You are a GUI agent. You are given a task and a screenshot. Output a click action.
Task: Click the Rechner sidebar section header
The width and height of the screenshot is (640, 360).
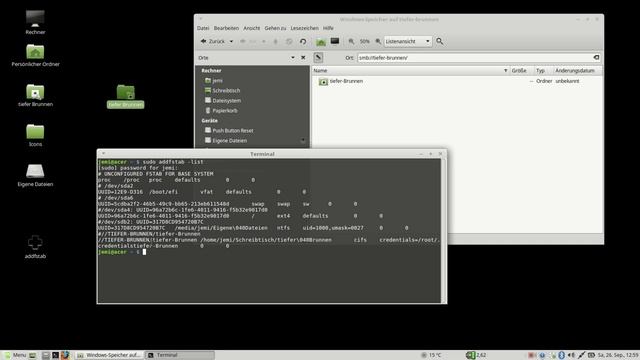click(211, 71)
